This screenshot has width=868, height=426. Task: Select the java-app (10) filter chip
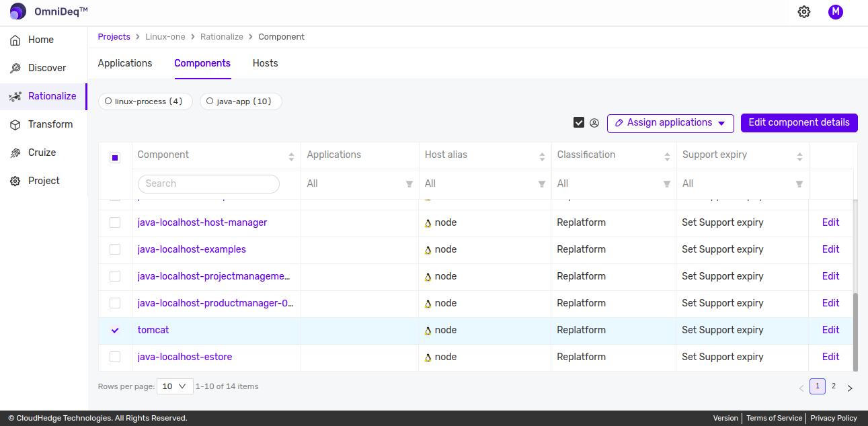click(241, 101)
